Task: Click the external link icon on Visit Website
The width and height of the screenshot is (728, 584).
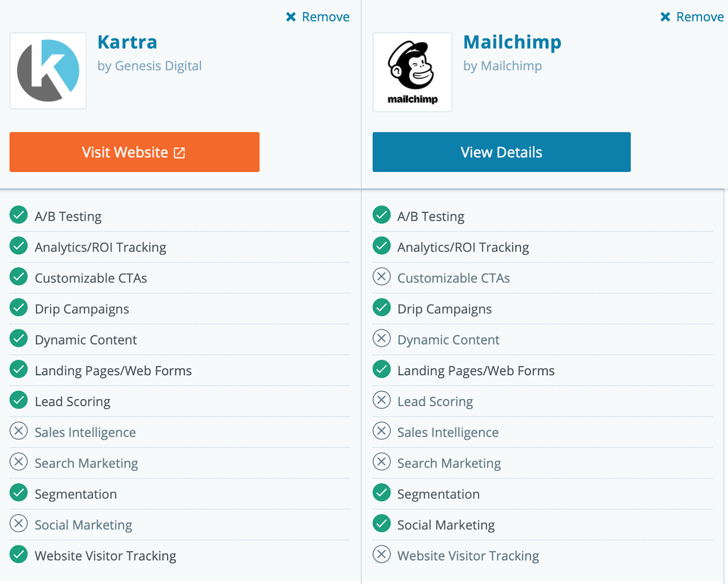Action: point(180,153)
